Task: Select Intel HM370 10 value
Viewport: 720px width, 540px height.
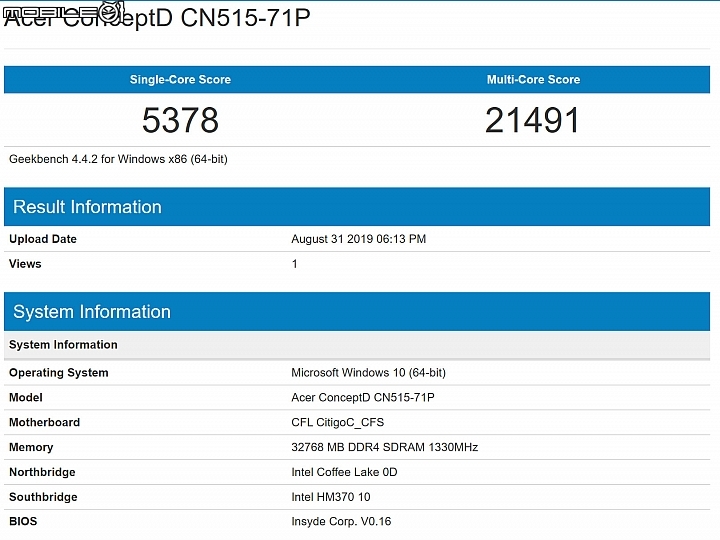Action: [x=331, y=497]
